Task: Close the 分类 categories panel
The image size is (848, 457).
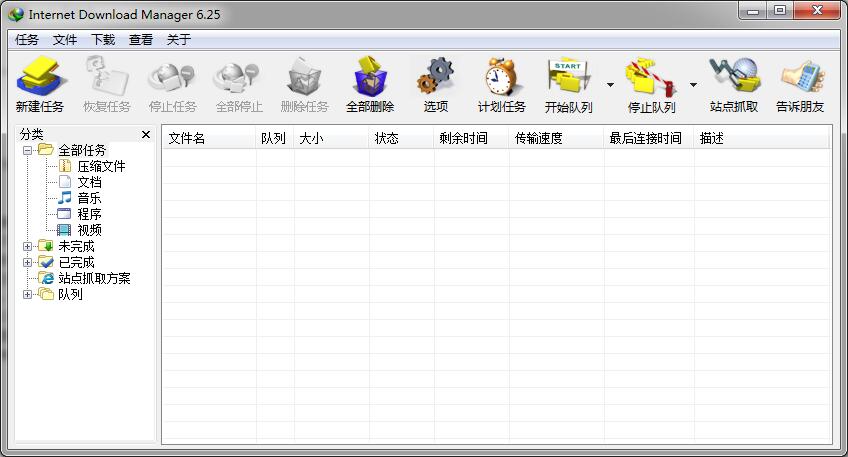Action: pos(145,135)
